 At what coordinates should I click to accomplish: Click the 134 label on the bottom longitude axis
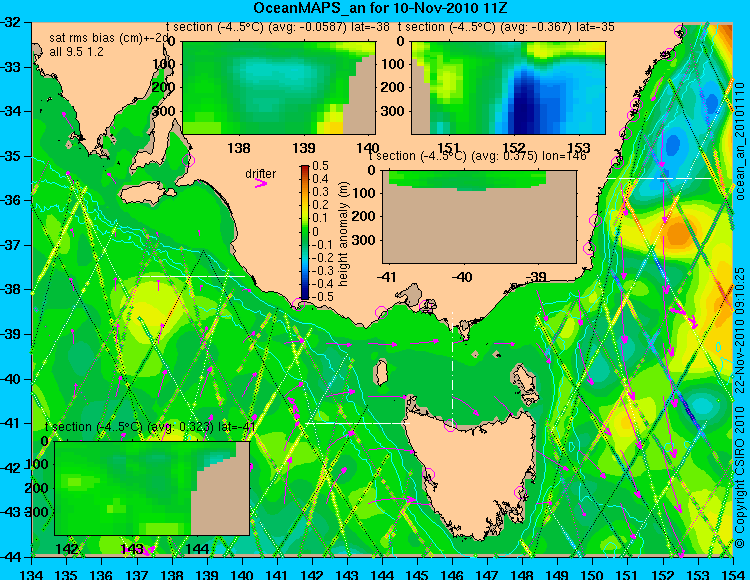(x=32, y=574)
